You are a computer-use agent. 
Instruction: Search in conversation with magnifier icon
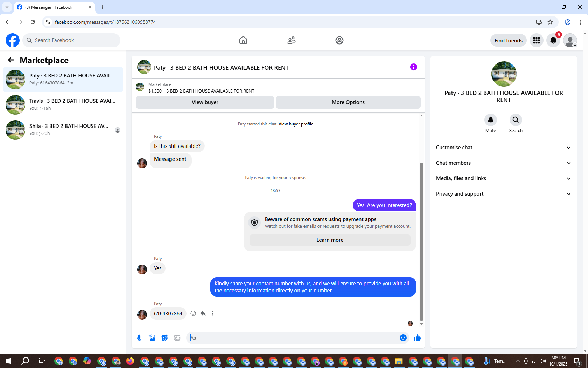click(x=516, y=120)
